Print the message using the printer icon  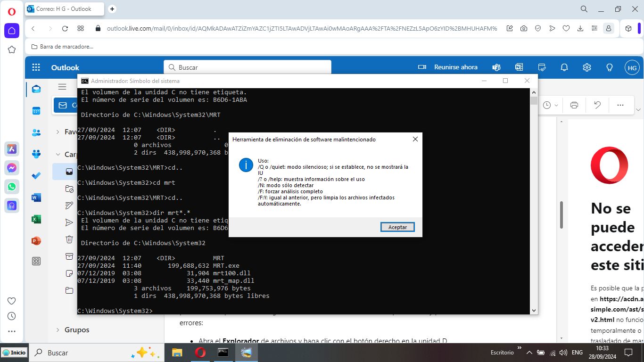[574, 105]
